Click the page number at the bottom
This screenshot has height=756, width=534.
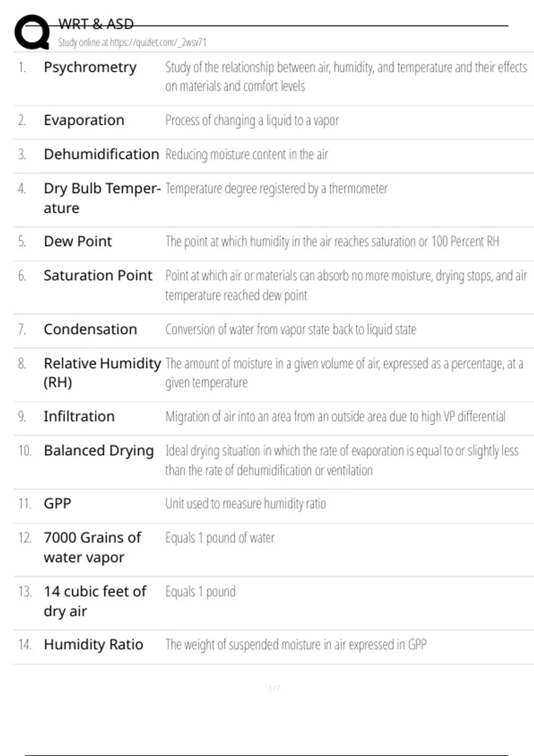coord(274,688)
